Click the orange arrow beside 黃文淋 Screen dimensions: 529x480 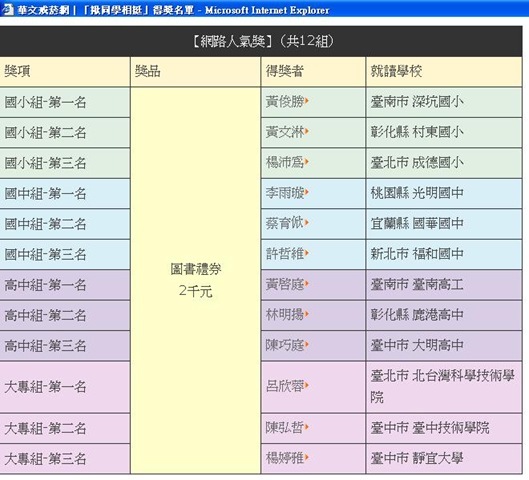(x=307, y=132)
